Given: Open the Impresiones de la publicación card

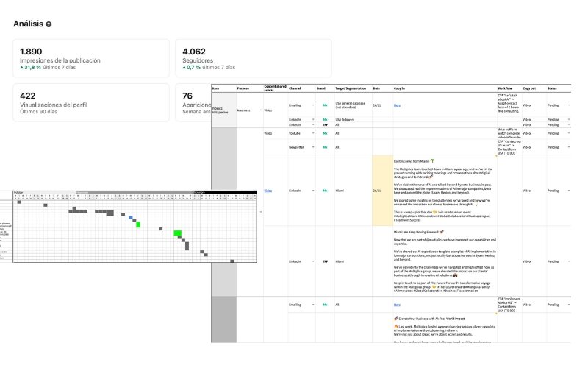Looking at the screenshot, I should click(x=91, y=58).
